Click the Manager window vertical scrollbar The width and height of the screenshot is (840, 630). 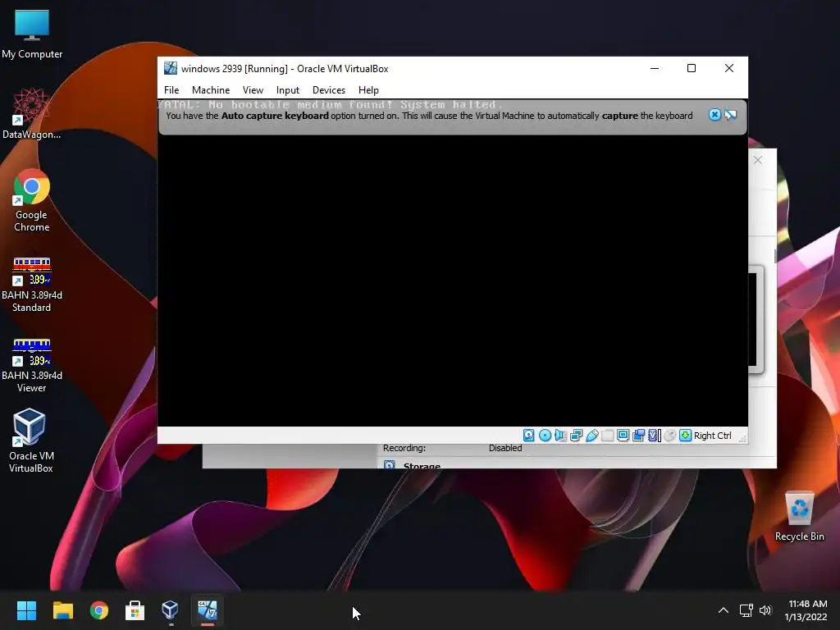point(775,256)
